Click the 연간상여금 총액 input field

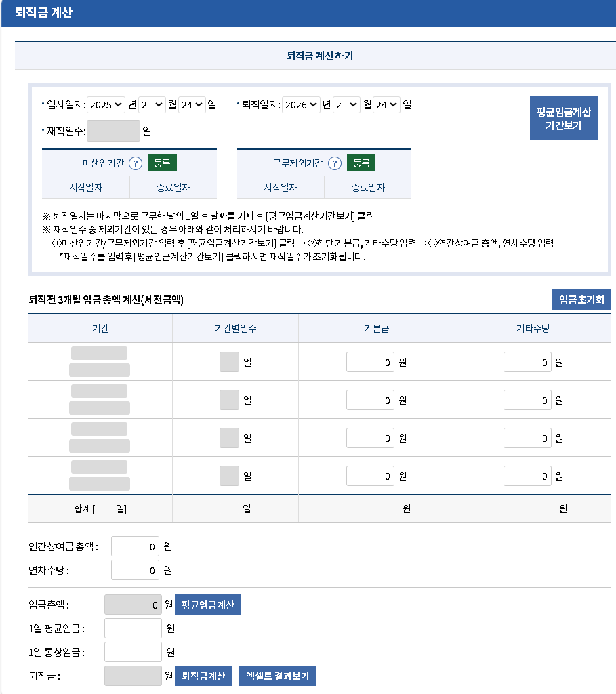click(134, 546)
